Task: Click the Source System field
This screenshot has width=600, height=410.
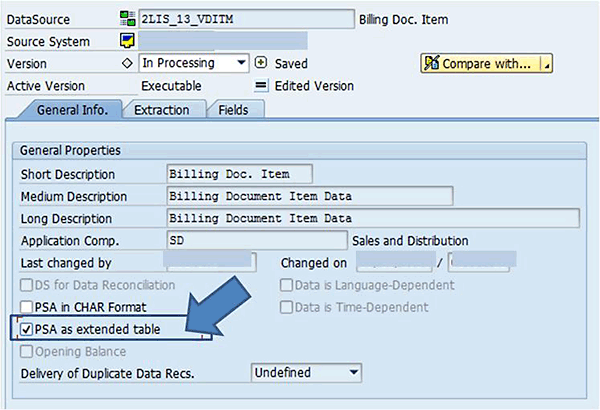Action: pyautogui.click(x=223, y=41)
